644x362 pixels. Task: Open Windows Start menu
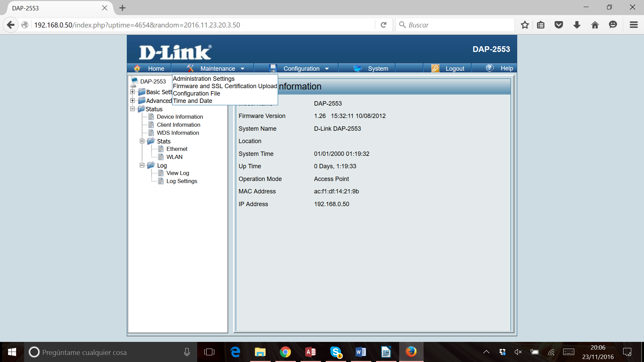tap(12, 352)
